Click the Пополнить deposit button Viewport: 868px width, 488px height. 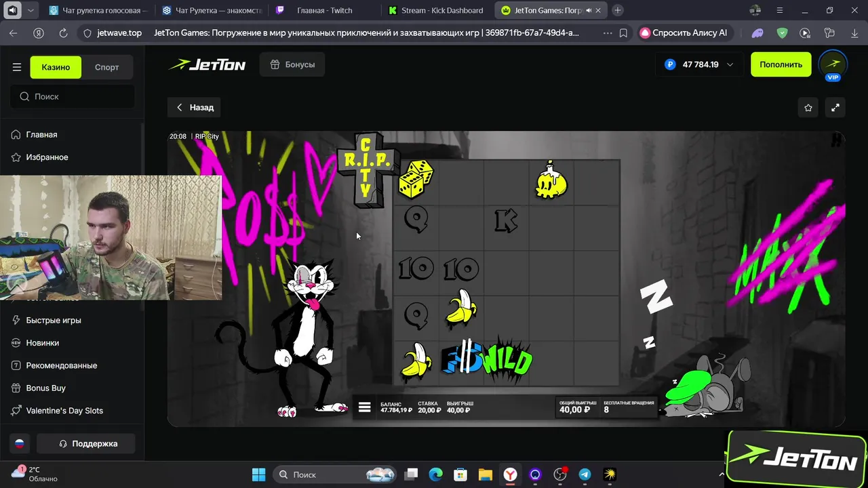coord(781,64)
